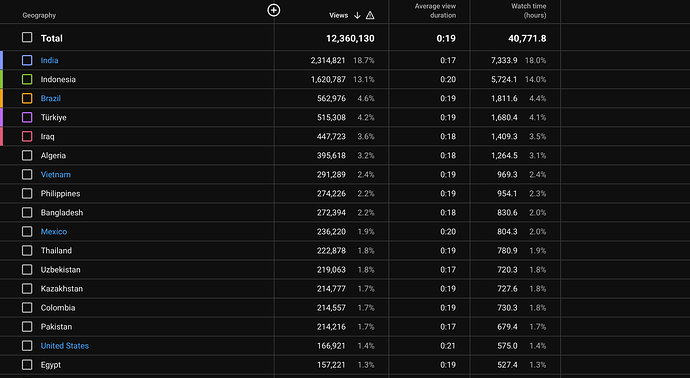This screenshot has height=378, width=690.
Task: Check the Uzbekistan row checkbox
Action: (x=27, y=269)
